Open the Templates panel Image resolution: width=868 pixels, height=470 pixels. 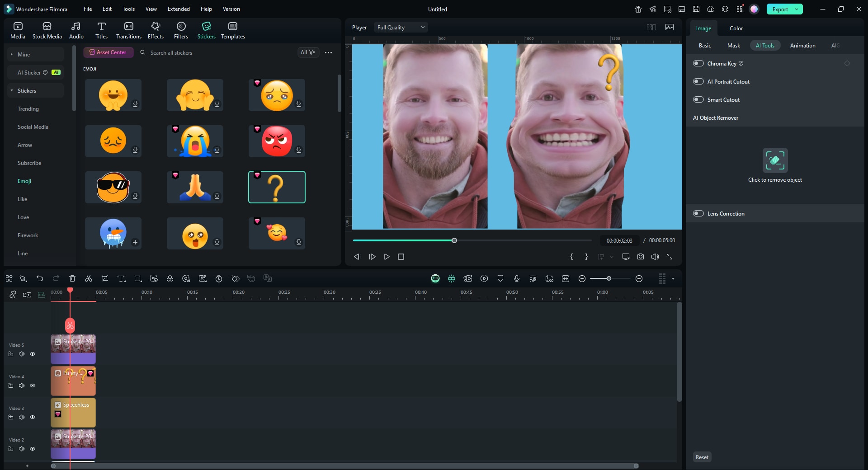(x=233, y=30)
